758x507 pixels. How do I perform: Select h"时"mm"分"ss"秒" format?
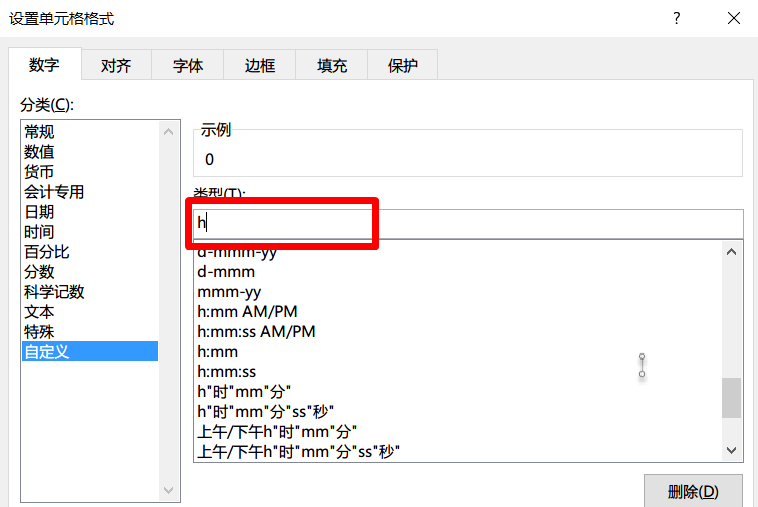pyautogui.click(x=457, y=411)
